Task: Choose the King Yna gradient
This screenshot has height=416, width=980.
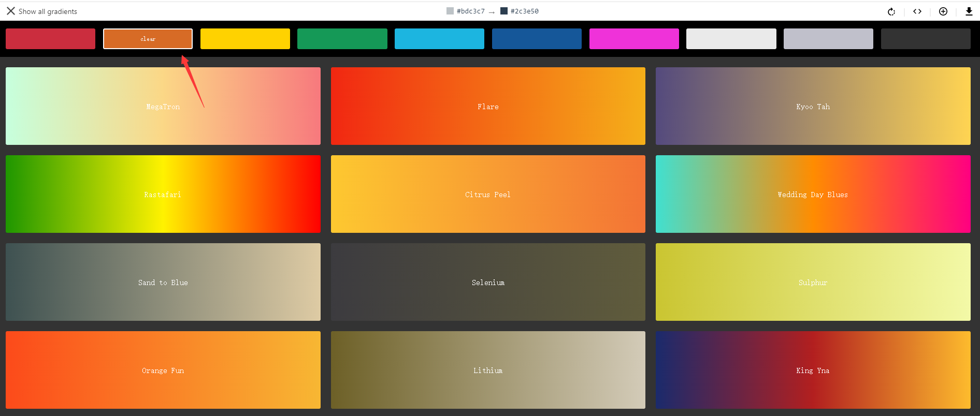Action: tap(813, 370)
